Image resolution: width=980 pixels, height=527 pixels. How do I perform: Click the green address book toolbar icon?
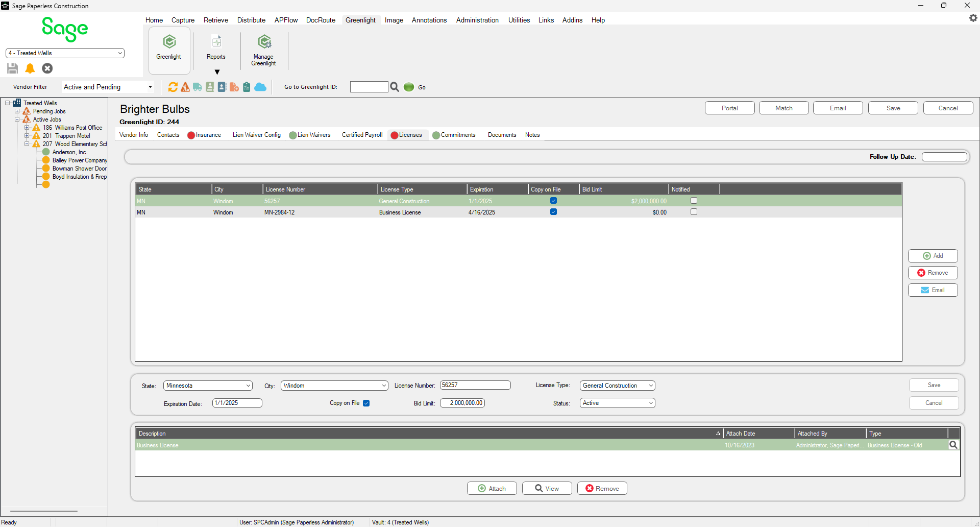[210, 87]
